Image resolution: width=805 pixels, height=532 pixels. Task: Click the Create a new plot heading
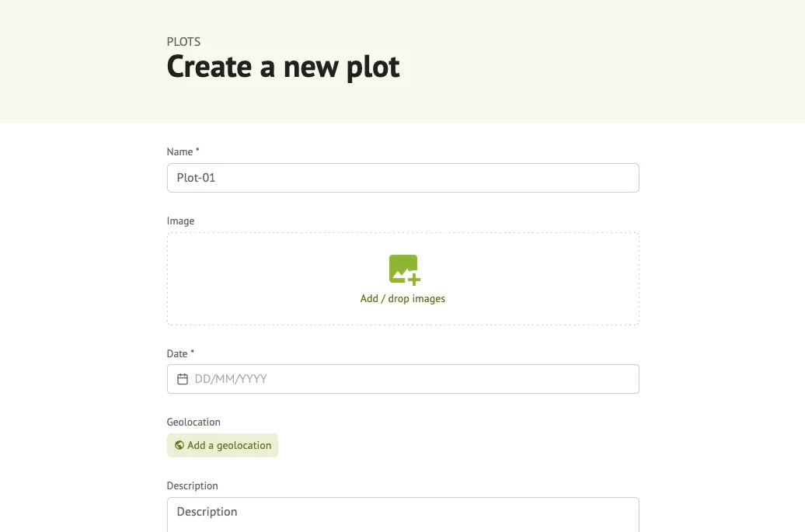click(x=283, y=68)
